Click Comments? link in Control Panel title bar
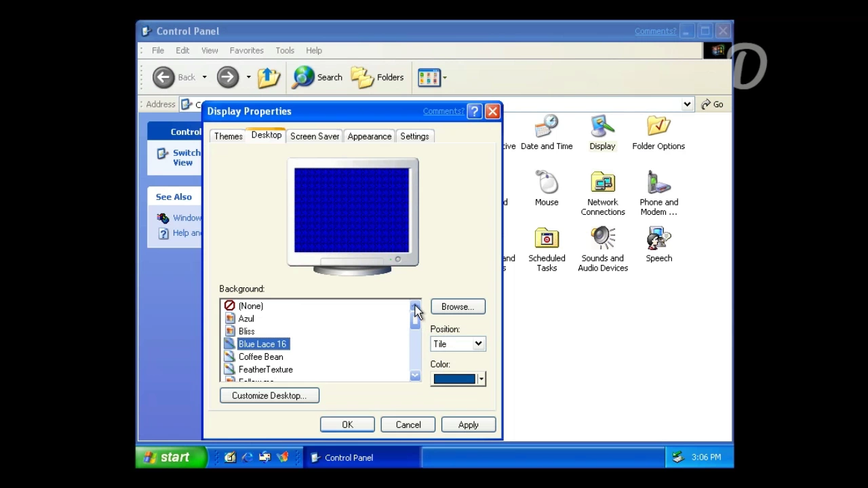The width and height of the screenshot is (868, 488). click(x=655, y=31)
